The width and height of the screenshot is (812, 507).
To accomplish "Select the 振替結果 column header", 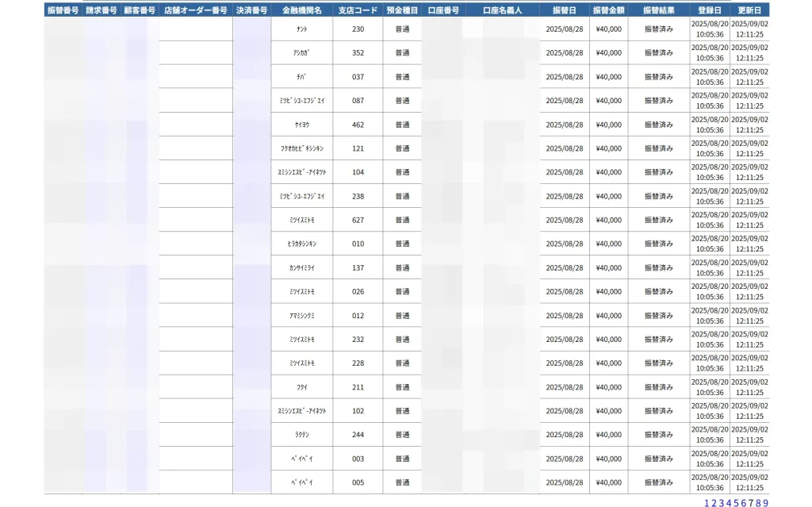I will pos(659,10).
